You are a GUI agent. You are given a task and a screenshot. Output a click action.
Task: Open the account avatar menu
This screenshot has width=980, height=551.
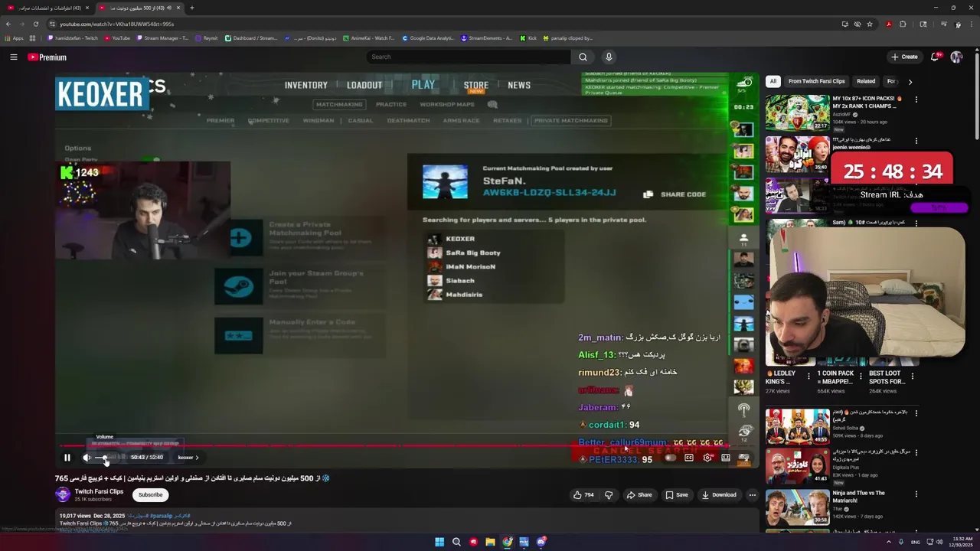[x=956, y=57]
